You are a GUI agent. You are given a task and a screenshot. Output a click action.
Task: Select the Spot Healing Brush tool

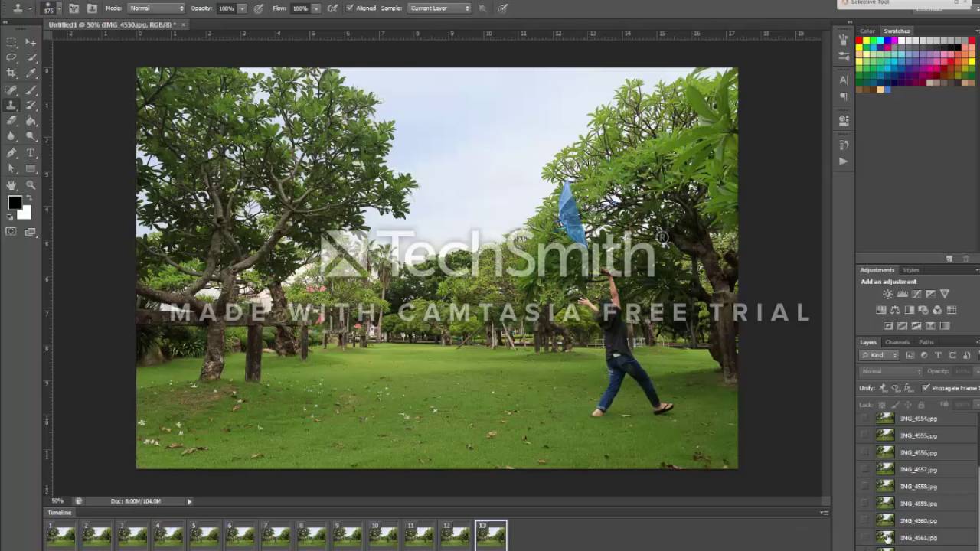(x=11, y=90)
